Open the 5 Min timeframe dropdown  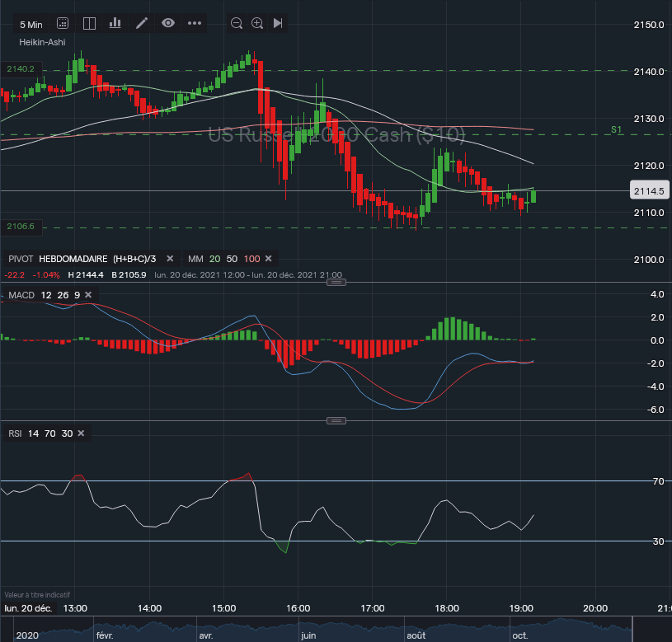(32, 24)
